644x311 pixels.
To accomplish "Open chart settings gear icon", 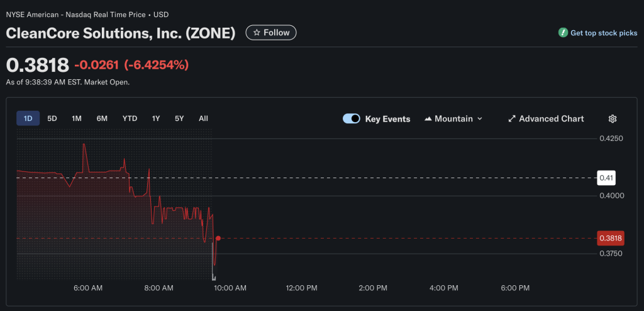I will click(x=612, y=119).
